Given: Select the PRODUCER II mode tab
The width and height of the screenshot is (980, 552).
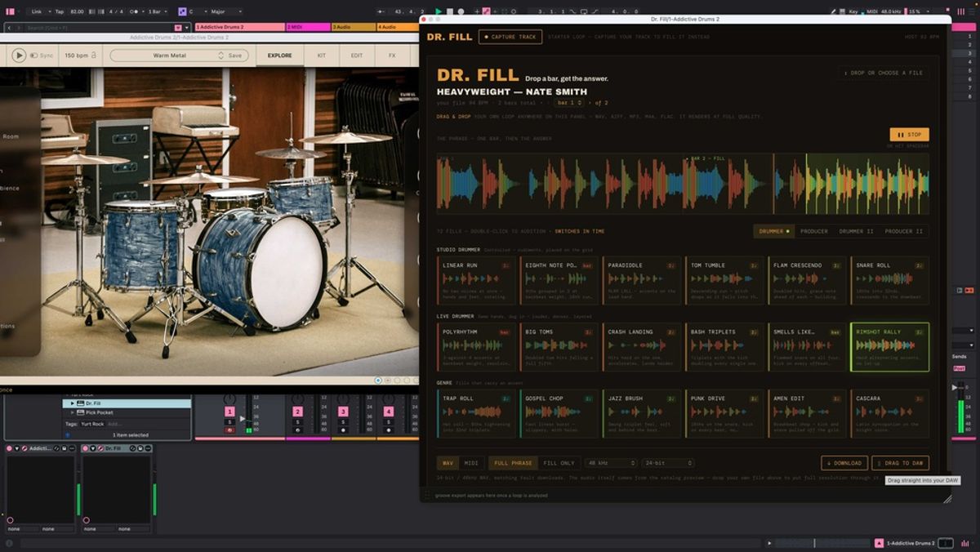Looking at the screenshot, I should coord(904,231).
